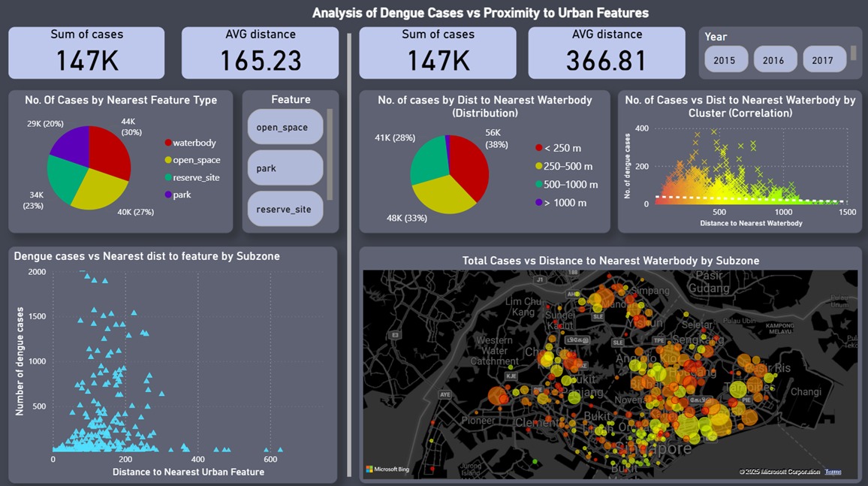Click the open_space legend yellow swatch

[x=168, y=160]
